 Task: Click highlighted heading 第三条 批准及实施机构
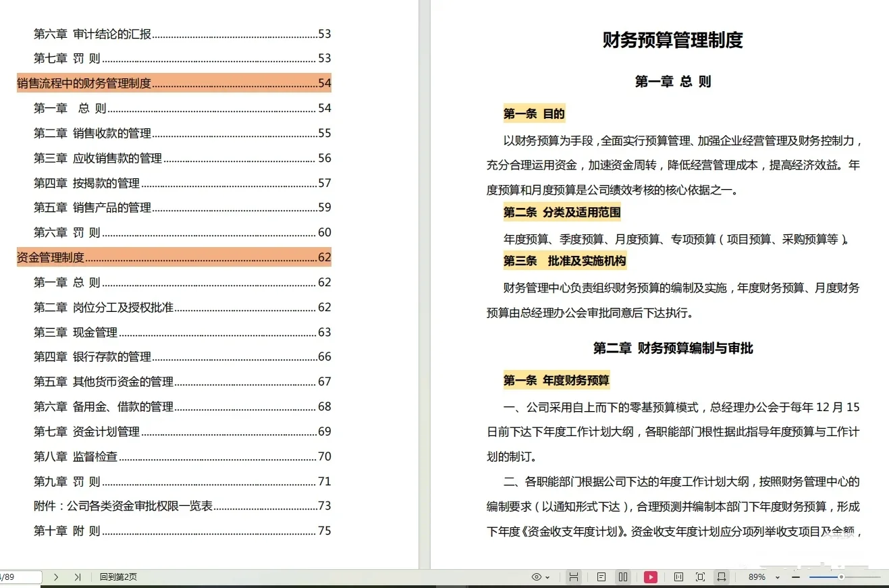click(565, 261)
